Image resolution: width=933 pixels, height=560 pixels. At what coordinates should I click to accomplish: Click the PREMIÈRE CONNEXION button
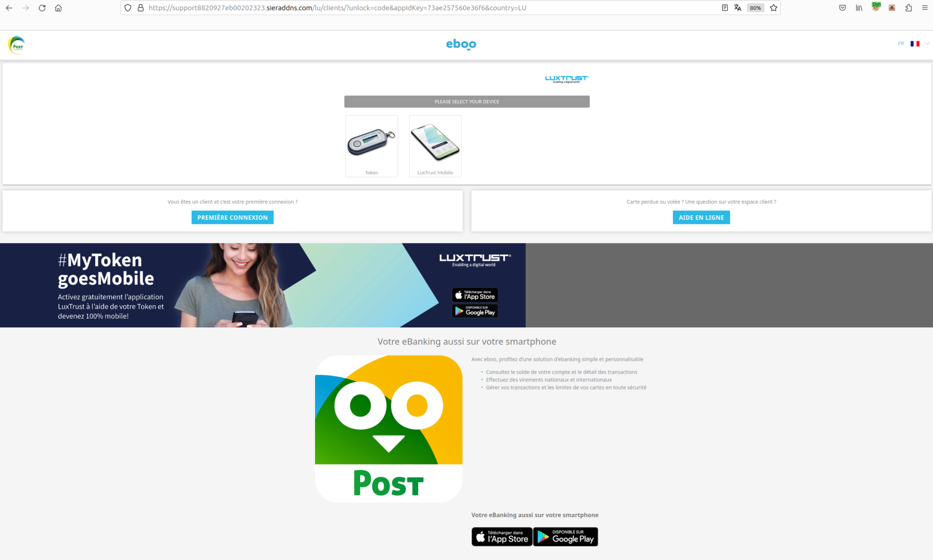[x=232, y=217]
